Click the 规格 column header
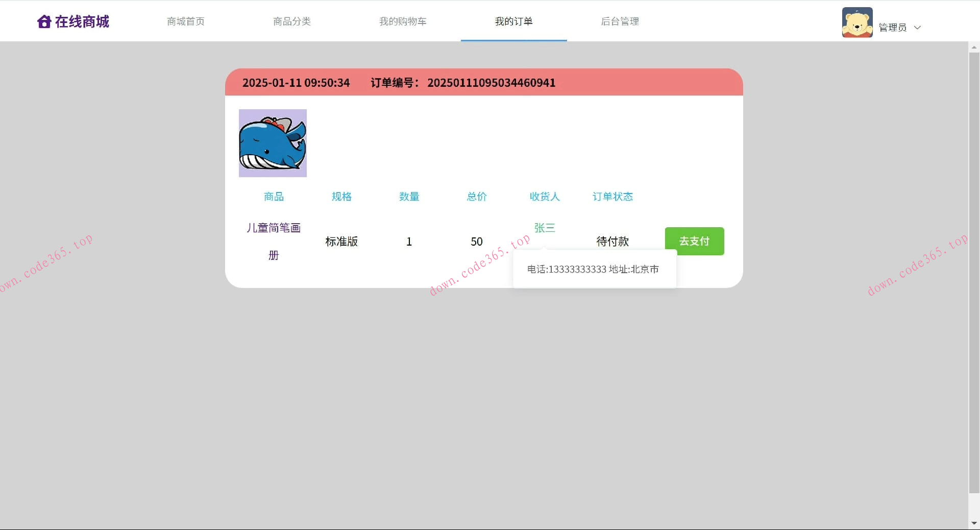The height and width of the screenshot is (530, 980). [341, 197]
